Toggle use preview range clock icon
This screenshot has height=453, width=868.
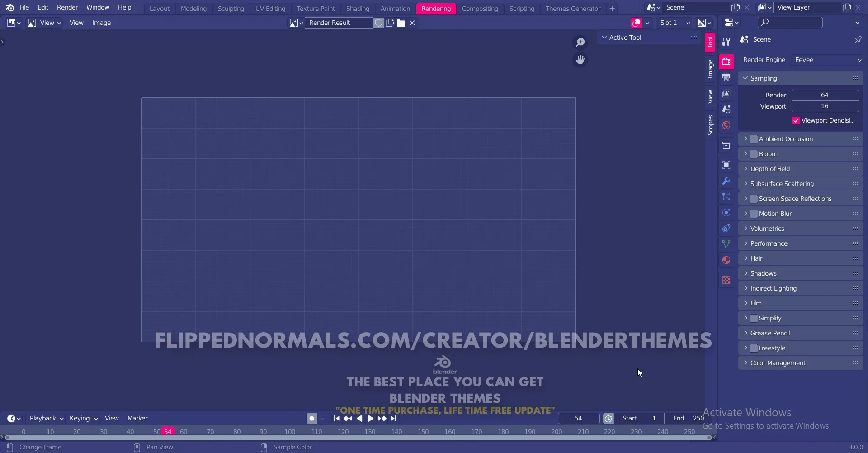click(x=608, y=419)
